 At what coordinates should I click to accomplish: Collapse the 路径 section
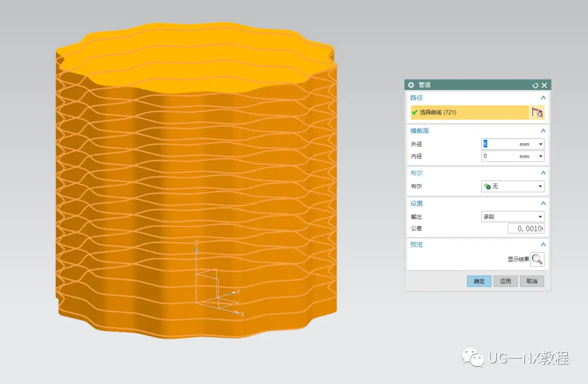[543, 97]
